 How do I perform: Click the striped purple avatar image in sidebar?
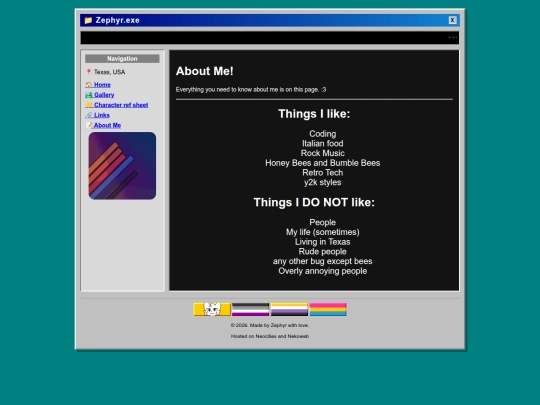tap(122, 166)
